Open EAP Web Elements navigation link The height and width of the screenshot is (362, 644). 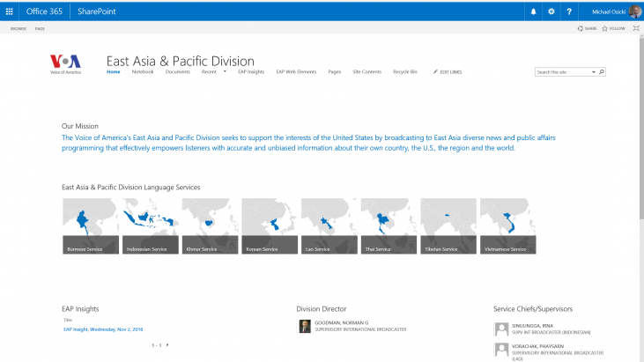296,72
